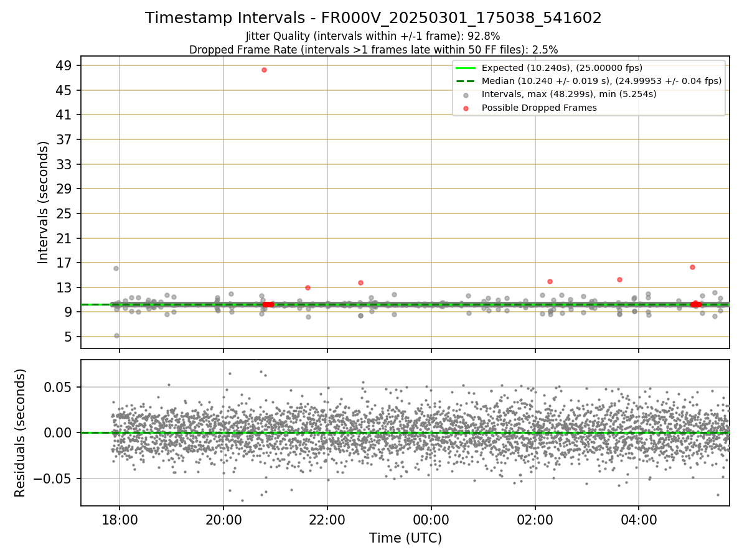Click the gray point near 16 seconds before 18:00
747x560 pixels.
tap(116, 268)
